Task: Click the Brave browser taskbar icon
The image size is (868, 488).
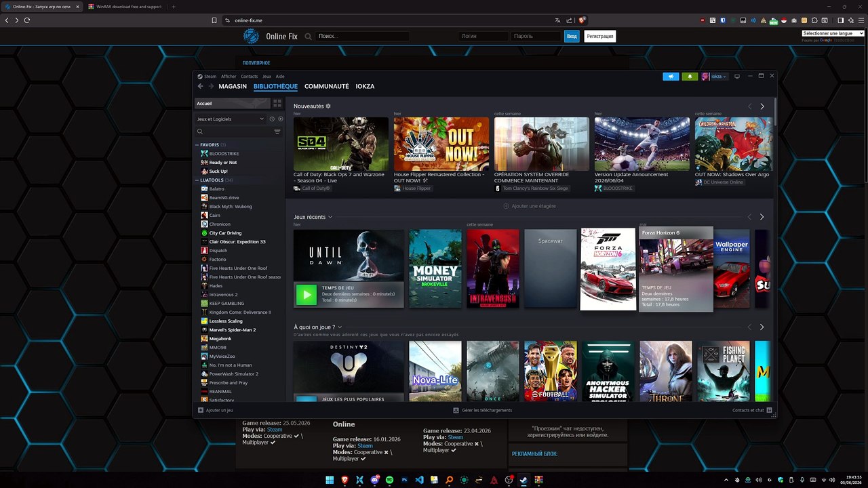Action: (344, 480)
